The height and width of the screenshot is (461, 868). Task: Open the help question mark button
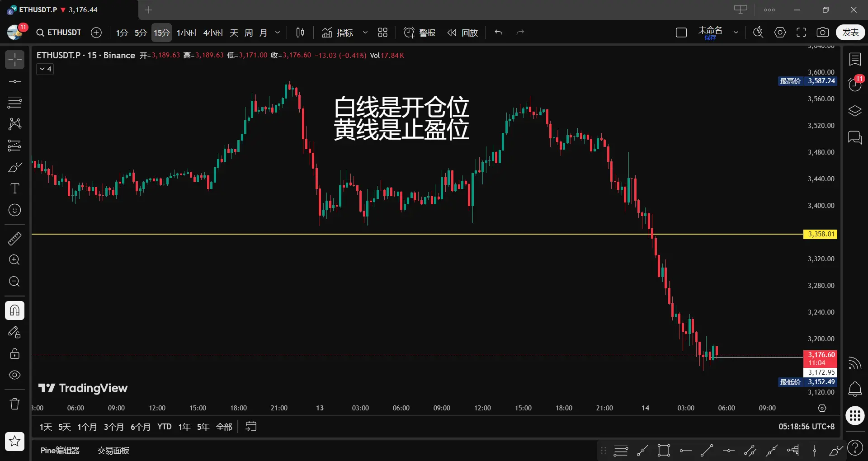pos(855,448)
